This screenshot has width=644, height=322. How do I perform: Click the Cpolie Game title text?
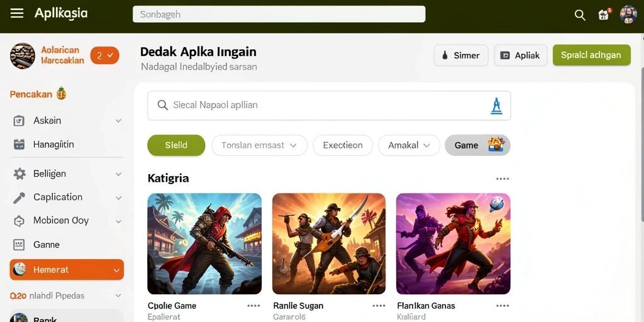click(172, 306)
